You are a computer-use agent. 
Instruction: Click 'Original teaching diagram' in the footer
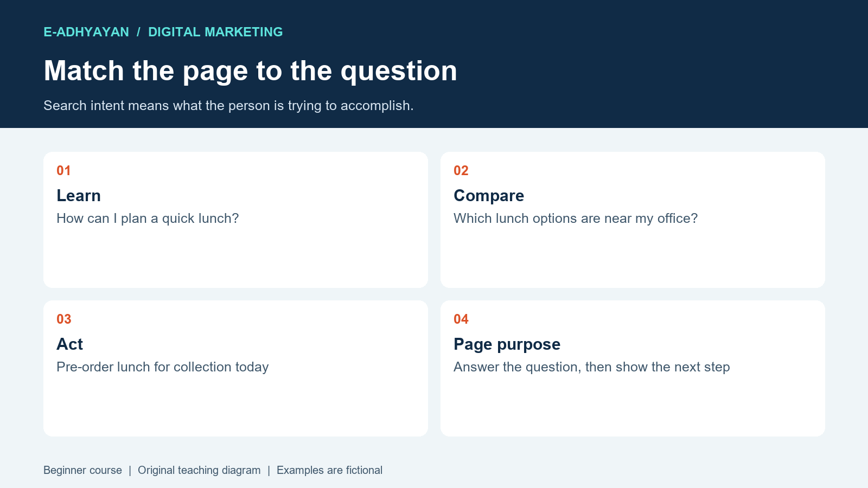pos(199,470)
